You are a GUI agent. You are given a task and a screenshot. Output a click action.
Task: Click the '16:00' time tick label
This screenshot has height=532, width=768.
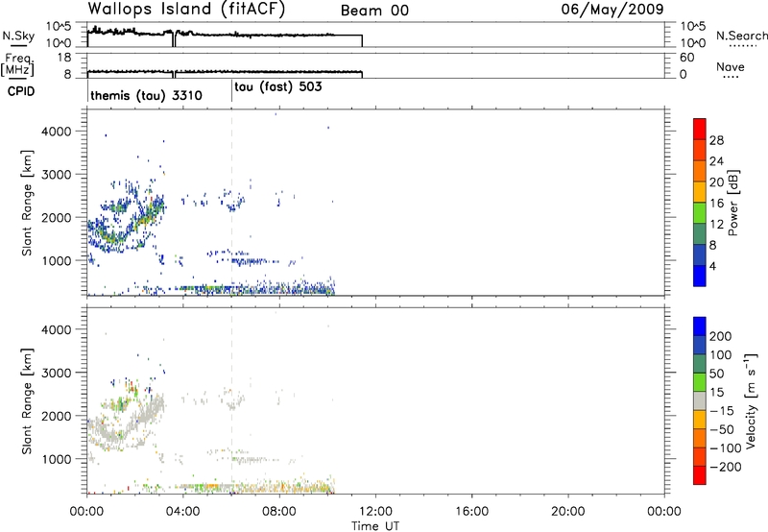pos(471,512)
